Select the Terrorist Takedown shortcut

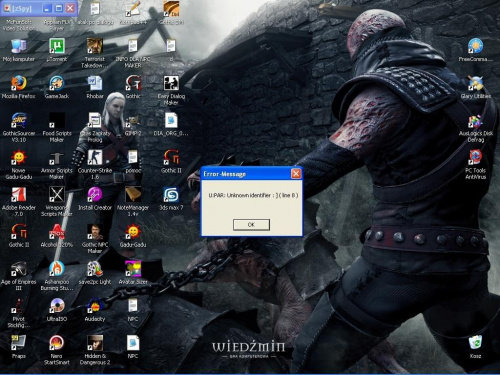tap(95, 46)
